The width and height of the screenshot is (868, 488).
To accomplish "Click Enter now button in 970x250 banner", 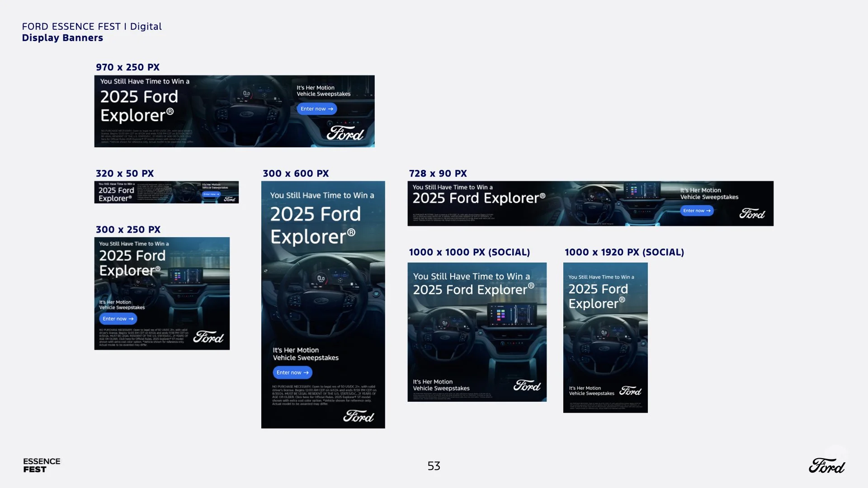I will coord(316,109).
